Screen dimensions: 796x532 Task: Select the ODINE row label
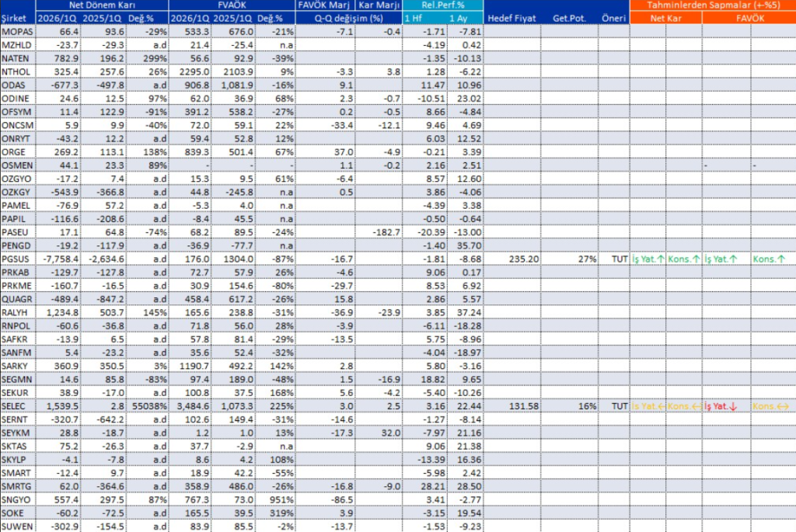click(17, 99)
